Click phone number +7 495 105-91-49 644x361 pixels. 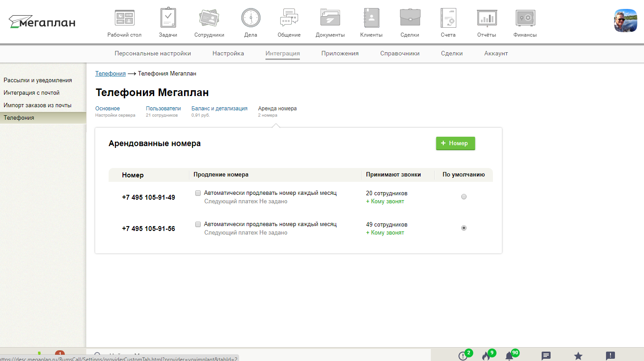[148, 197]
